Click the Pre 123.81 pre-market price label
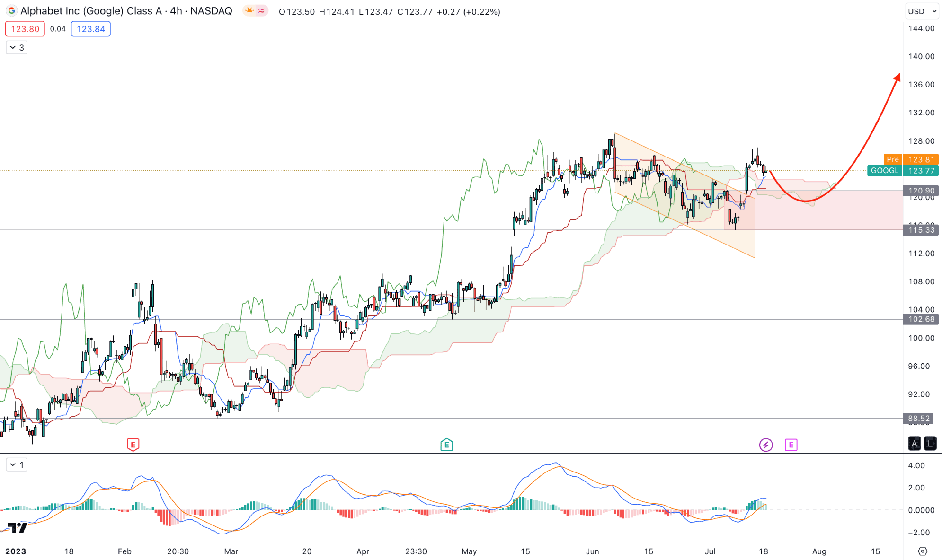The width and height of the screenshot is (942, 560). point(911,160)
